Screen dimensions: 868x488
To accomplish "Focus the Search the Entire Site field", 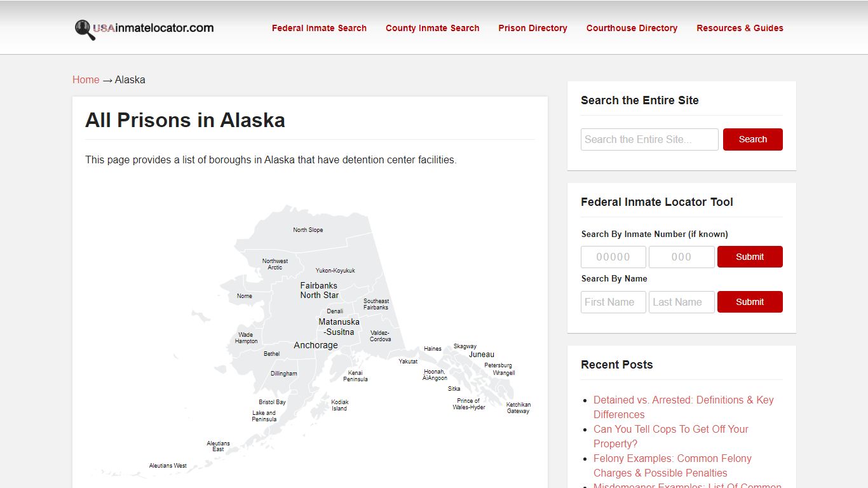I will tap(649, 139).
